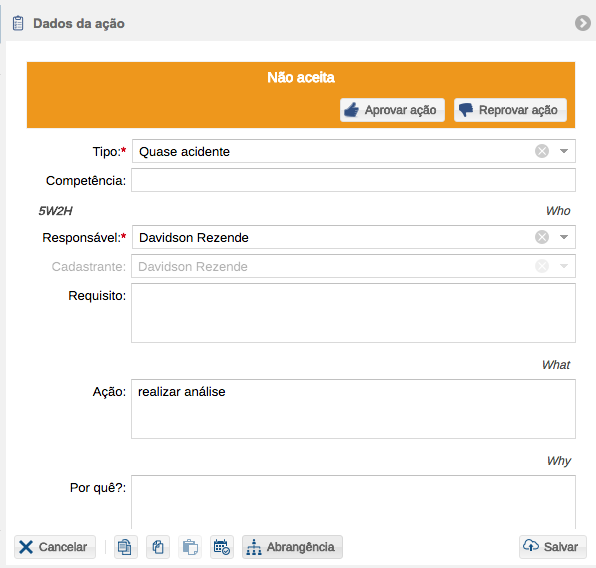Expand the Tipo dropdown arrow
This screenshot has width=596, height=568.
click(564, 151)
